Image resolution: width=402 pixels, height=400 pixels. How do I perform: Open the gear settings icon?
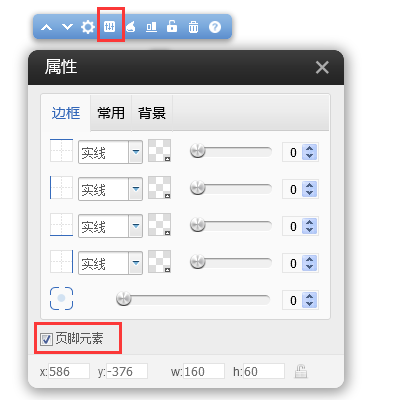coord(88,27)
